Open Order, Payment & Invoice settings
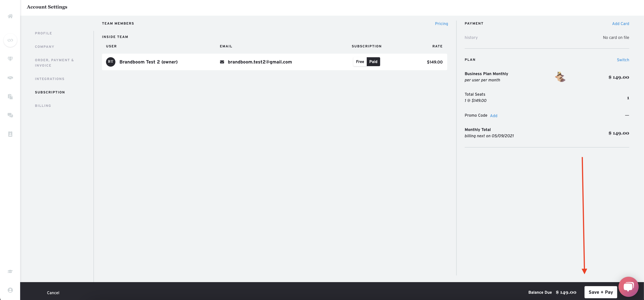The image size is (644, 300). [x=54, y=63]
